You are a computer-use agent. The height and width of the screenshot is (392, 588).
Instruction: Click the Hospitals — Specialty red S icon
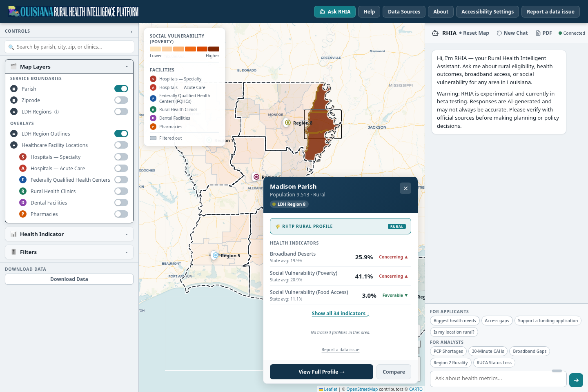click(x=23, y=157)
